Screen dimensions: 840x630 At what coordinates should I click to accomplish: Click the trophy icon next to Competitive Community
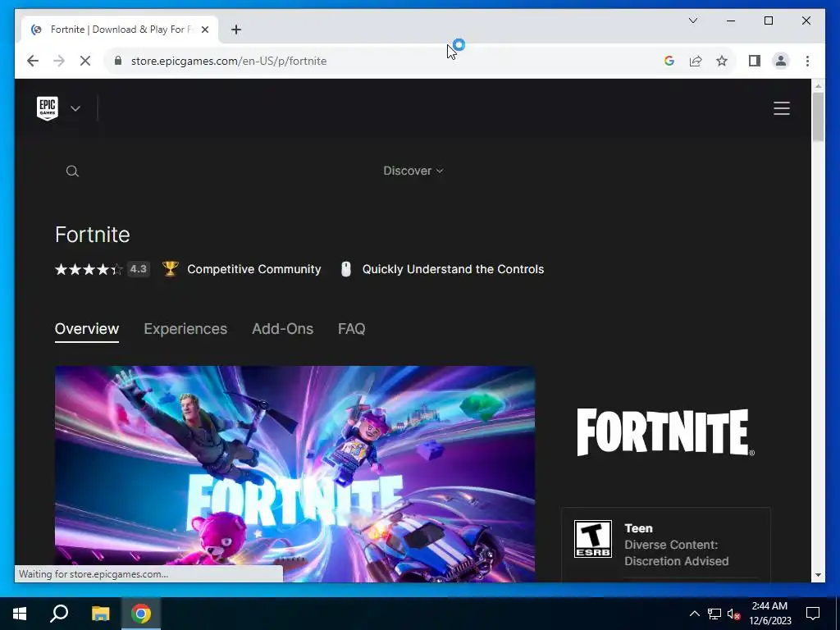click(x=170, y=269)
